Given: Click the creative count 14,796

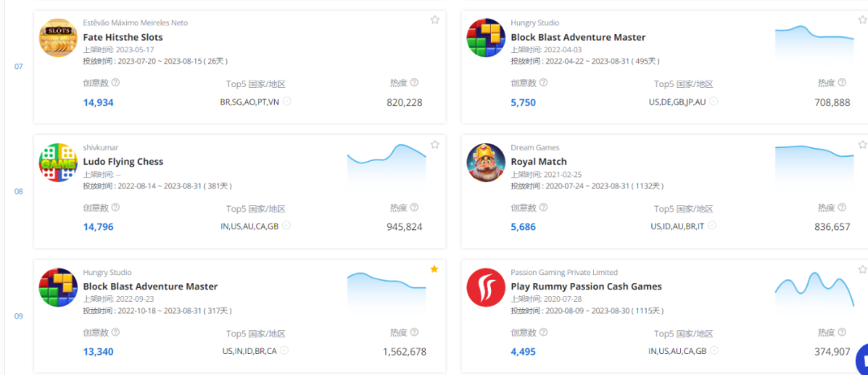Looking at the screenshot, I should click(98, 227).
